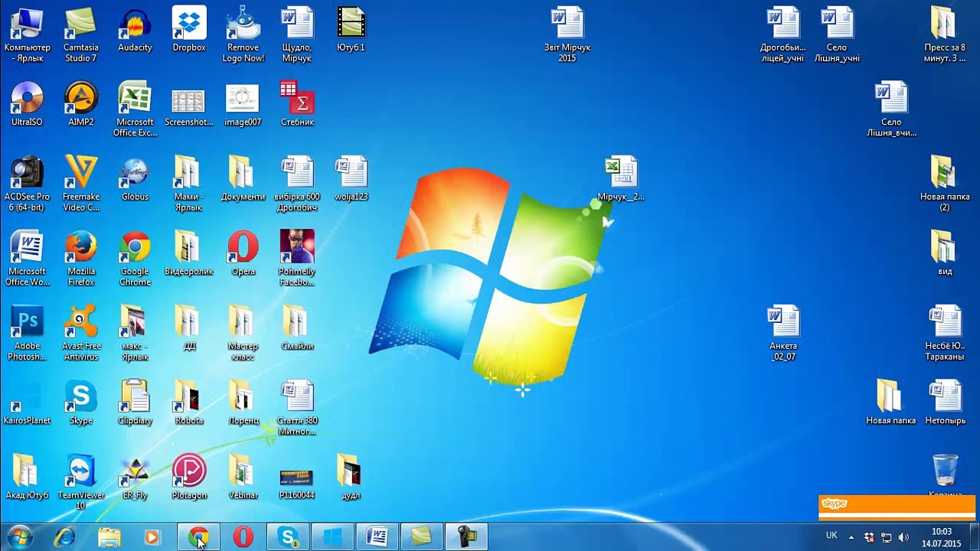Launch Internet Explorer from the taskbar
The image size is (980, 551).
[x=64, y=537]
